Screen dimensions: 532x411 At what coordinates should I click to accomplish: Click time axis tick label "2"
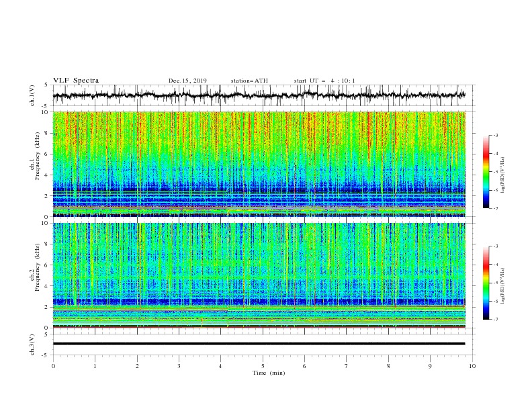click(x=137, y=366)
